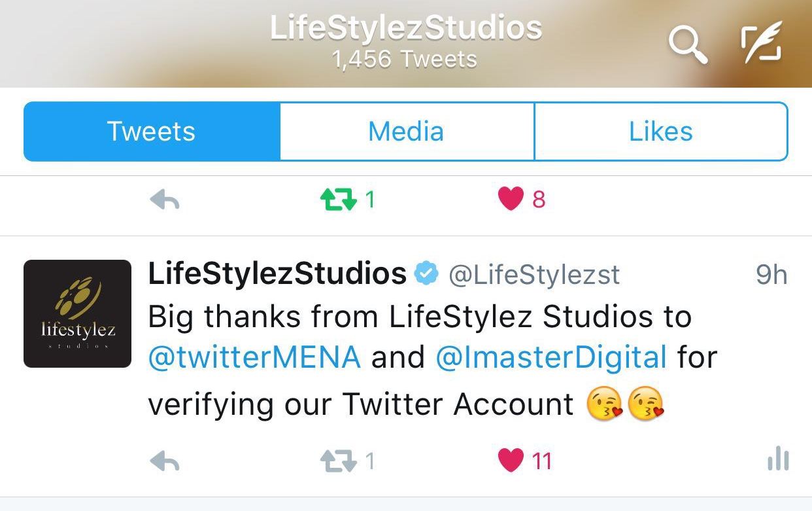Viewport: 812px width, 511px height.
Task: Tap the LifeStylezStudios header title
Action: point(406,28)
